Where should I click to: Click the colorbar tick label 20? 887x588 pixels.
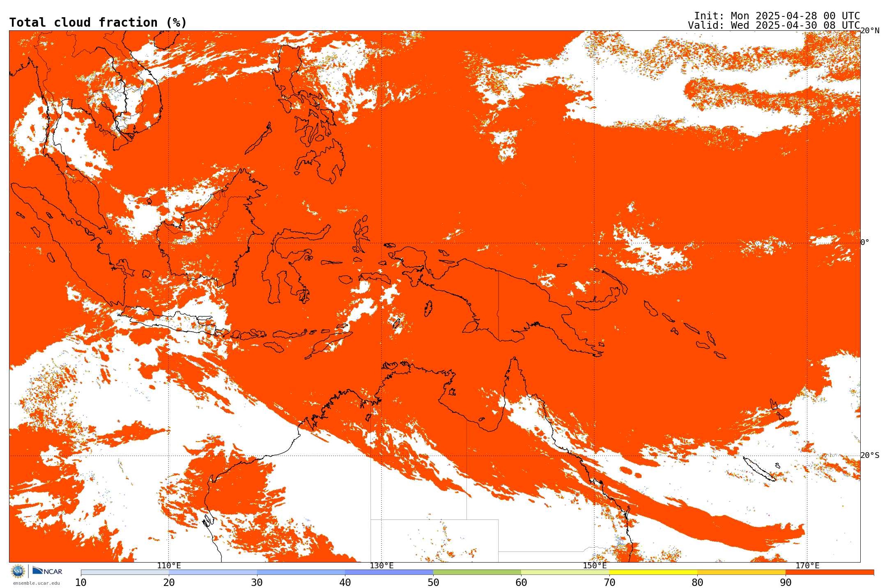[169, 583]
